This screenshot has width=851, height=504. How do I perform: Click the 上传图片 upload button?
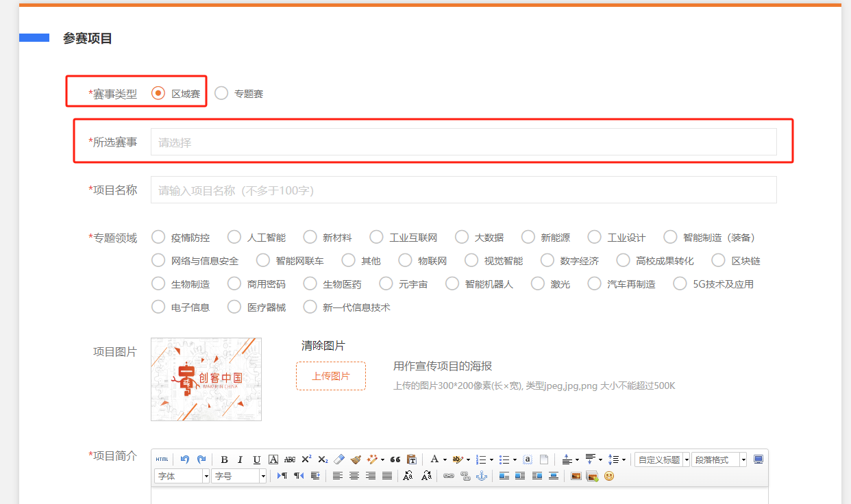click(331, 376)
